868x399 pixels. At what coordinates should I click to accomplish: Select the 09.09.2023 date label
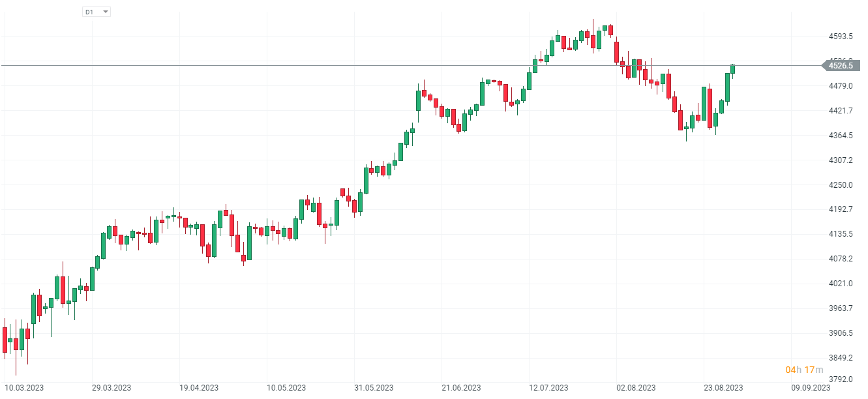(x=811, y=387)
